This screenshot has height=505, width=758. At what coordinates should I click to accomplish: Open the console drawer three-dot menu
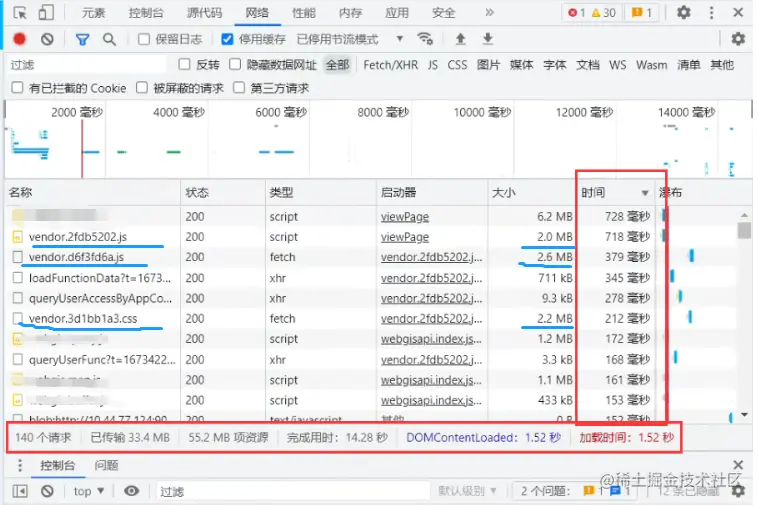click(x=20, y=465)
